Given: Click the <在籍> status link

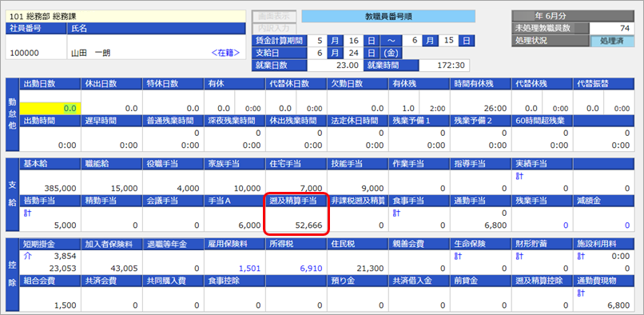Looking at the screenshot, I should 225,53.
